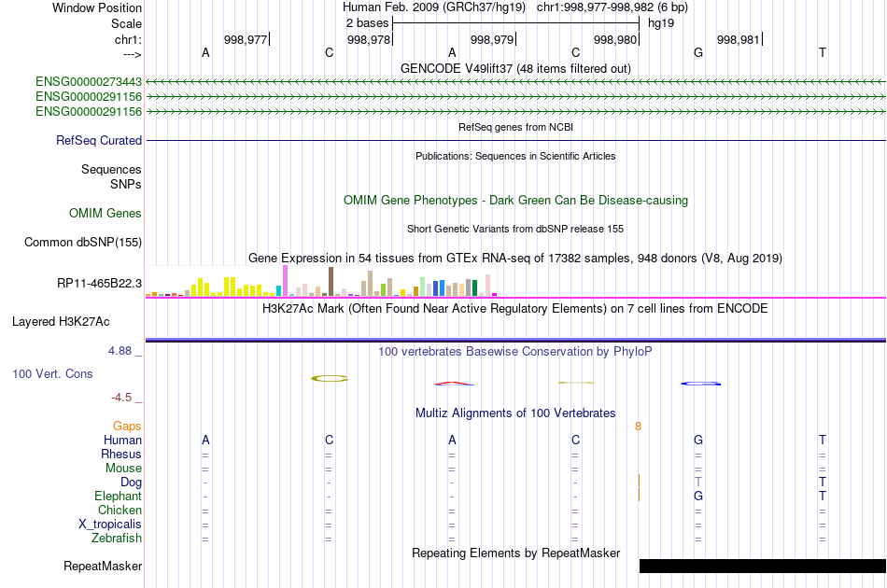Click the RefSeq genes from NCBI title
The width and height of the screenshot is (887, 588).
click(x=516, y=127)
